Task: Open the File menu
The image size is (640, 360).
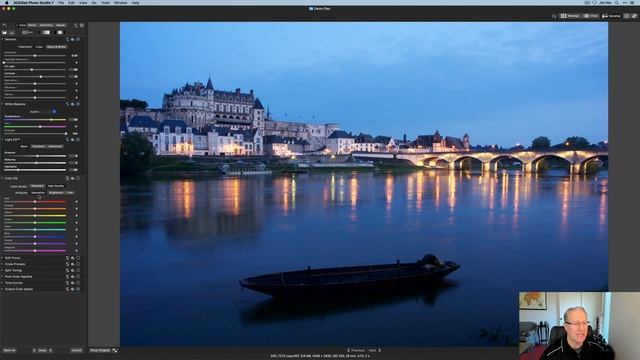Action: tap(61, 2)
